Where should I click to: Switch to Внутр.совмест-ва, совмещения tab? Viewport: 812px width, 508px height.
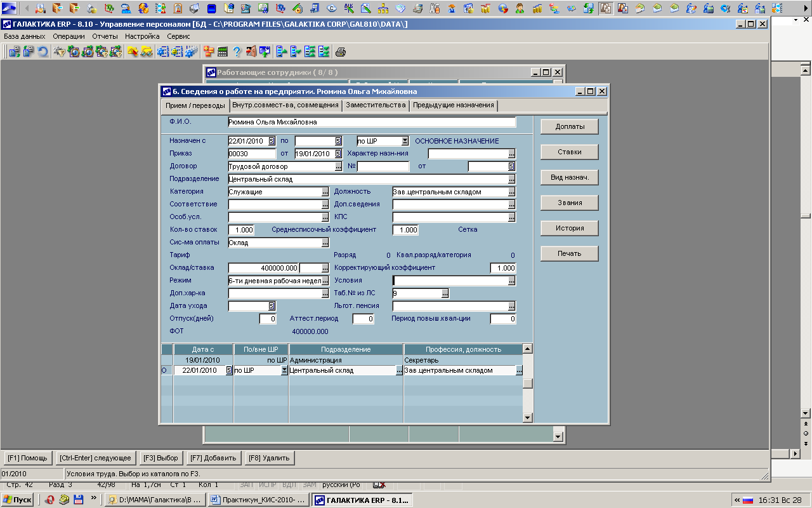point(285,105)
